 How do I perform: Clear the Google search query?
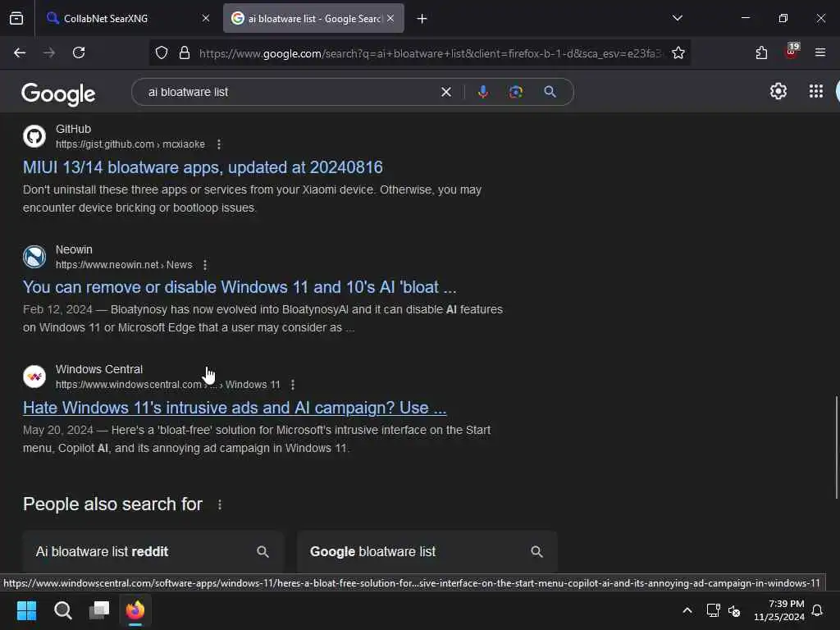tap(446, 92)
